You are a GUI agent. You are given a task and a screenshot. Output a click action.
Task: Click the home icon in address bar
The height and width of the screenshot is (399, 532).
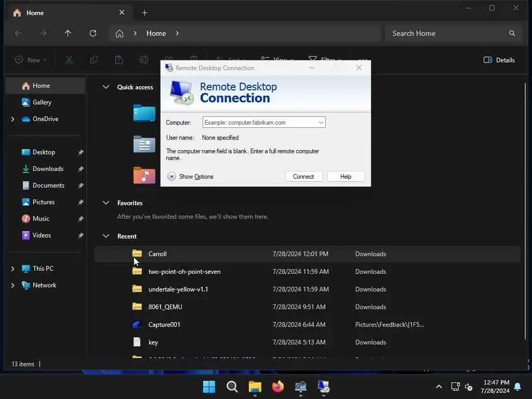click(119, 34)
